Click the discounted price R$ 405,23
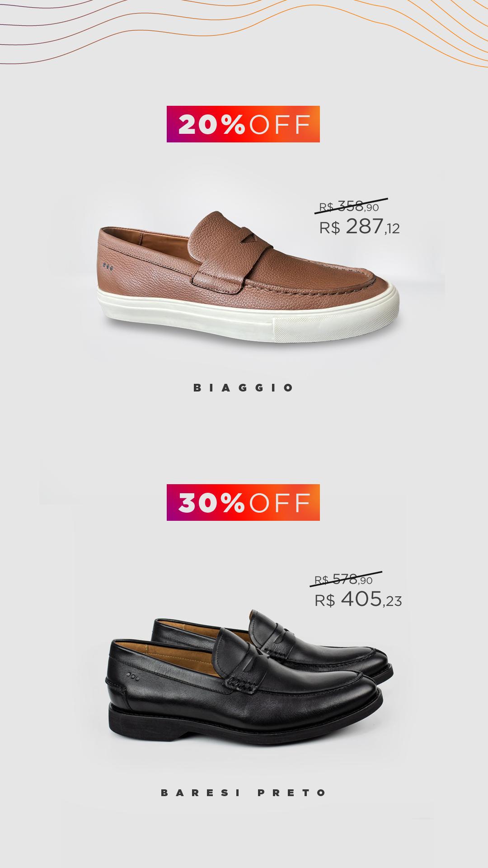 point(358,599)
